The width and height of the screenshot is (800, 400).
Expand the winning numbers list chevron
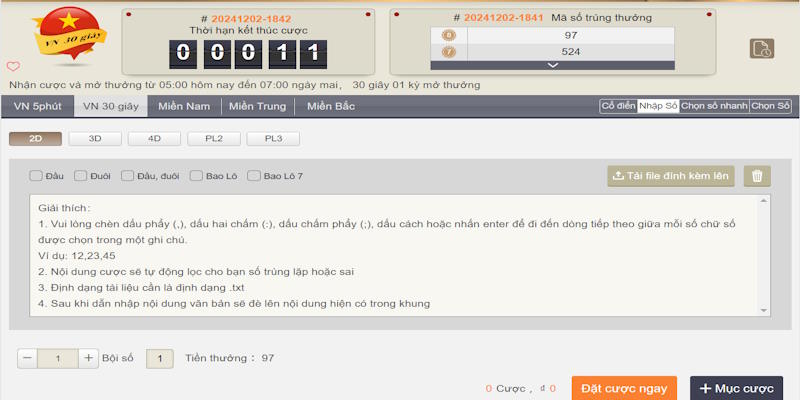[x=550, y=65]
